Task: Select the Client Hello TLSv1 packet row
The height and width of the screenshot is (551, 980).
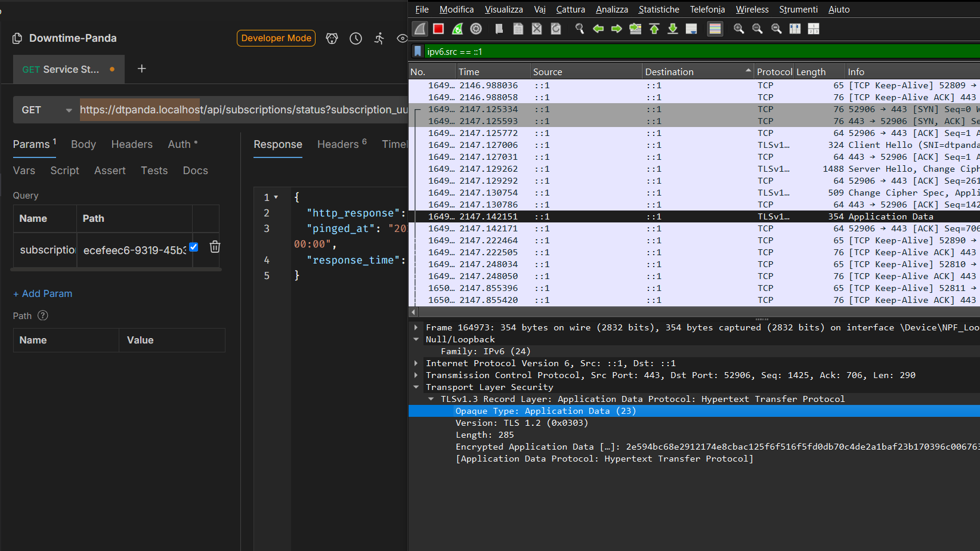Action: [x=694, y=145]
